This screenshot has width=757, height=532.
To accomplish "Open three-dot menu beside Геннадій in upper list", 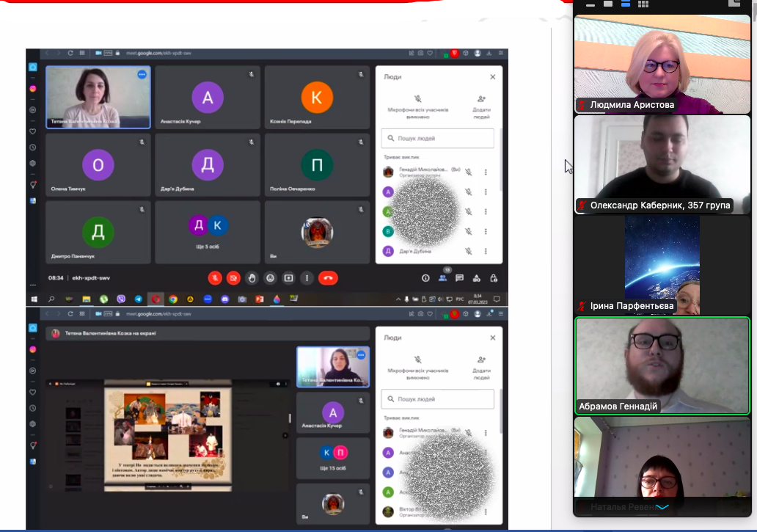I will pyautogui.click(x=486, y=172).
